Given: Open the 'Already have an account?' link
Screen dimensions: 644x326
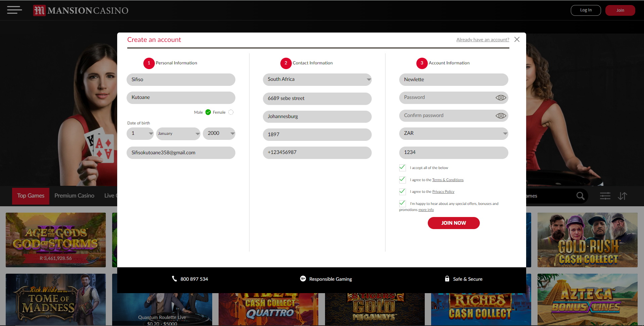Looking at the screenshot, I should (483, 40).
